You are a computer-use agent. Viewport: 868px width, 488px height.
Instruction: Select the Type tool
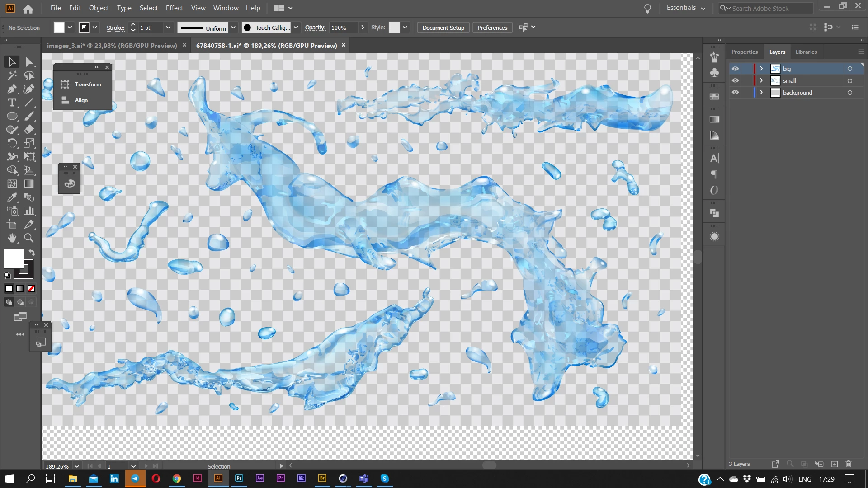pyautogui.click(x=12, y=103)
